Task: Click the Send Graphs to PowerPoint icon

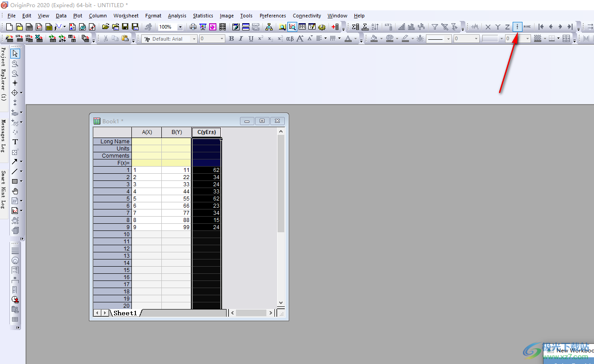Action: point(212,27)
